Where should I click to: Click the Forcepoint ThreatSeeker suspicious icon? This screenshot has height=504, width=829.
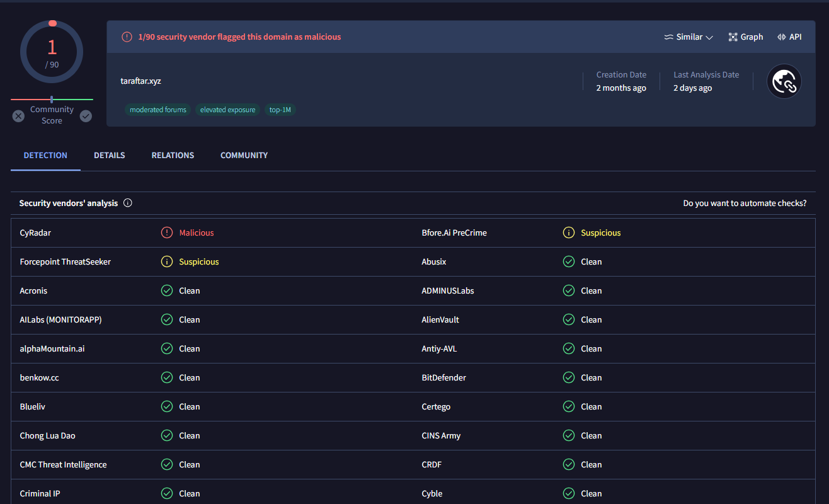point(167,261)
